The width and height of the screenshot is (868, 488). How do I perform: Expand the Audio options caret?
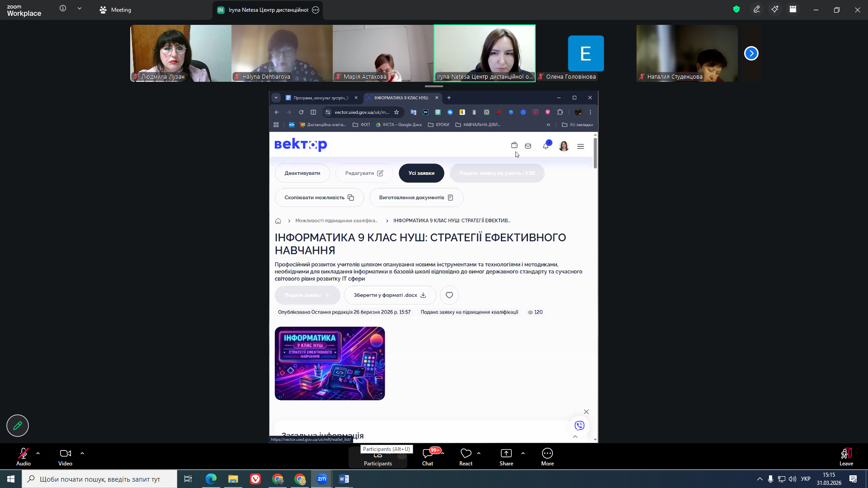(x=38, y=453)
